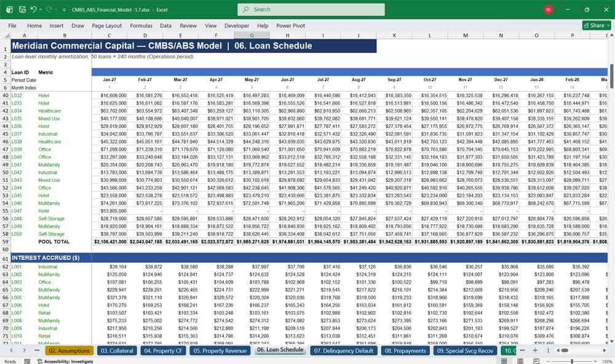Open the Developer ribbon tab
The height and width of the screenshot is (364, 615).
click(x=237, y=25)
